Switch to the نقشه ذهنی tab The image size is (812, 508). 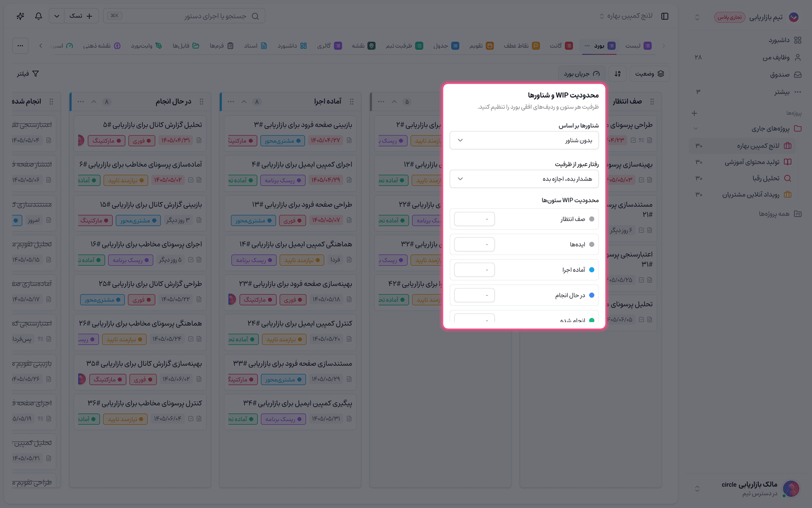[x=102, y=46]
